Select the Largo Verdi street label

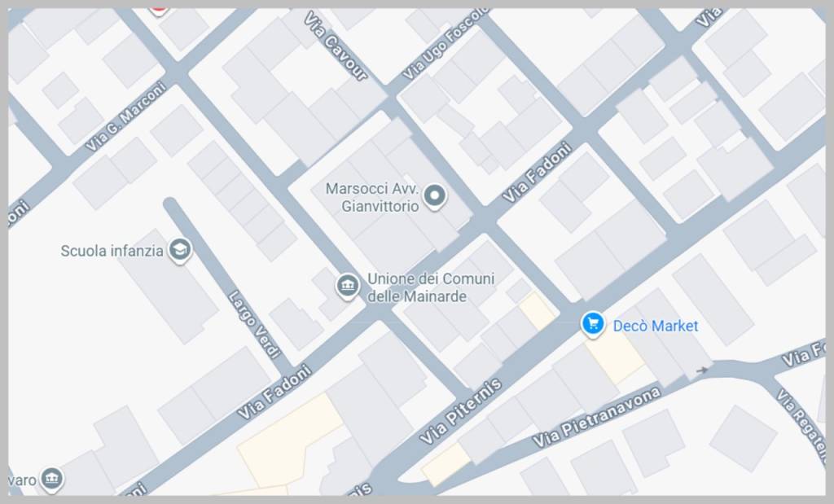tap(254, 324)
